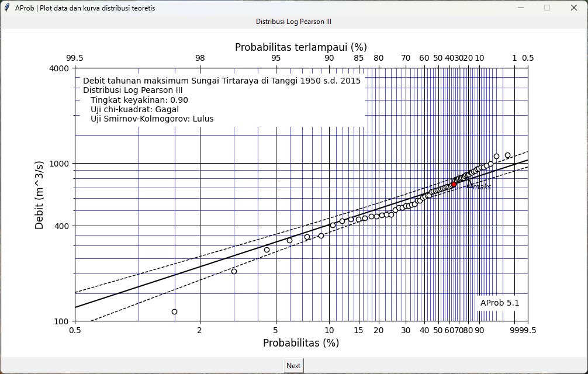Close the AProb plot window
588x374 pixels.
pyautogui.click(x=573, y=8)
